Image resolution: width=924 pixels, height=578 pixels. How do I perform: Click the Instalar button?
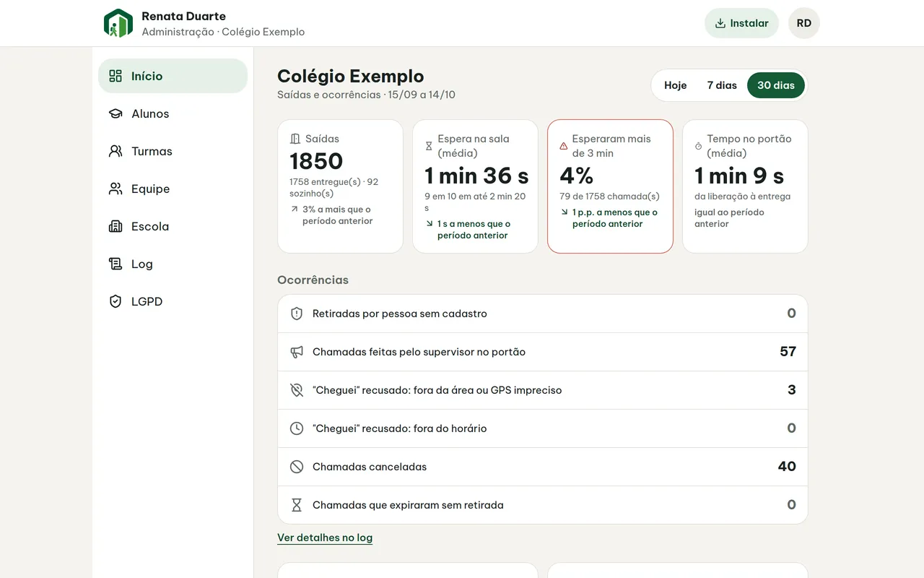coord(741,23)
